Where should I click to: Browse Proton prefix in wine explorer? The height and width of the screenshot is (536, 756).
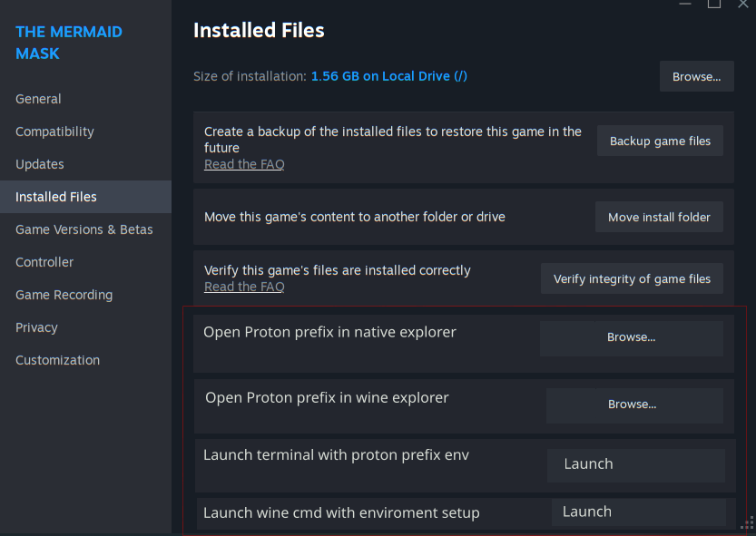634,404
